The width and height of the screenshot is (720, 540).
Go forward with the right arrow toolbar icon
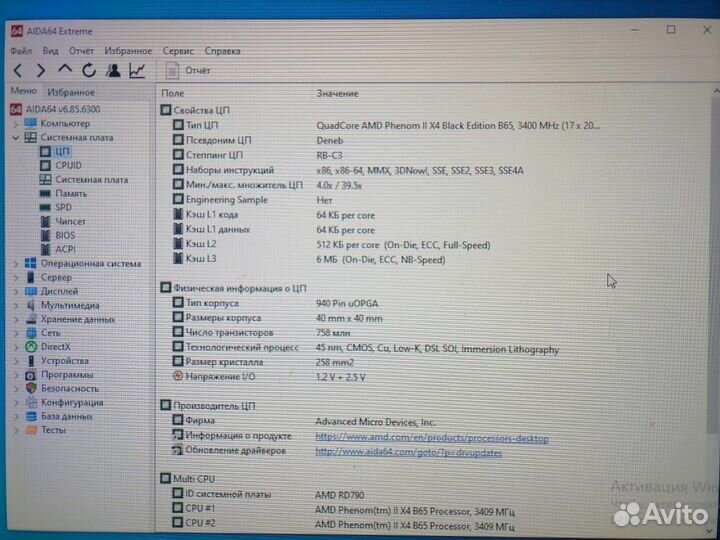(41, 71)
